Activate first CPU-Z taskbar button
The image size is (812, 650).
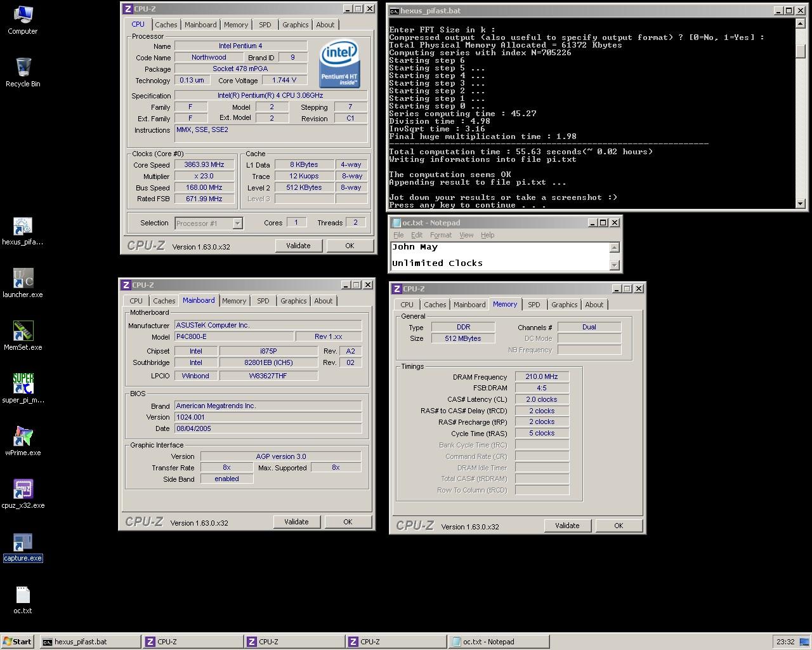[x=193, y=642]
